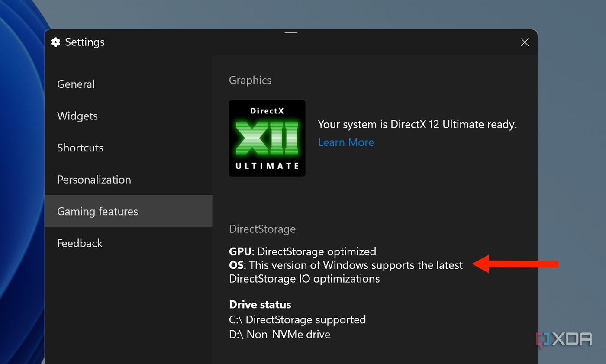Click the 'Drive status' heading
Screen dimensions: 606x364
coord(260,304)
